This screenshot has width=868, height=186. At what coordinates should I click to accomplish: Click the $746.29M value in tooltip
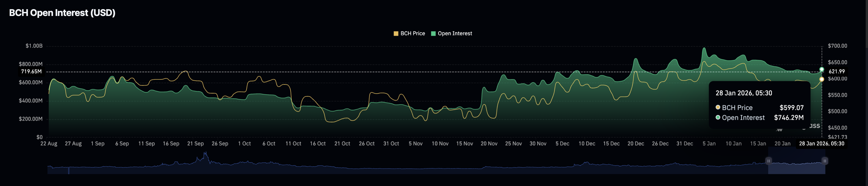click(x=789, y=118)
